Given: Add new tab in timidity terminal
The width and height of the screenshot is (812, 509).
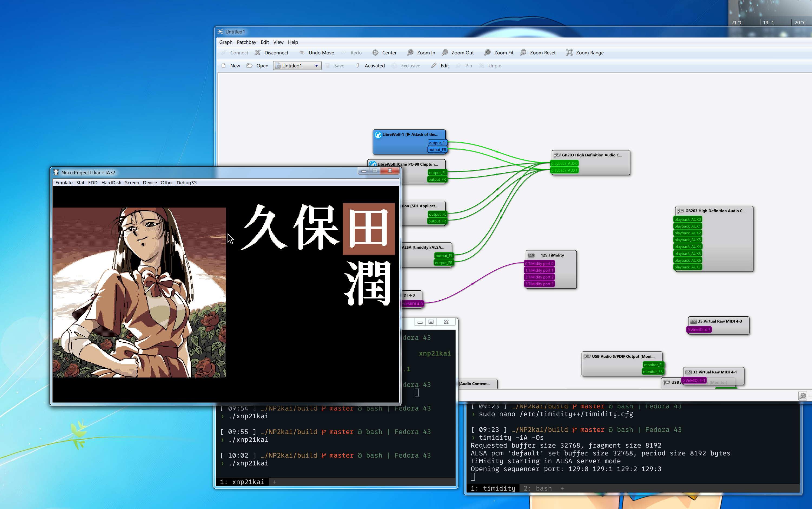Looking at the screenshot, I should (x=562, y=488).
